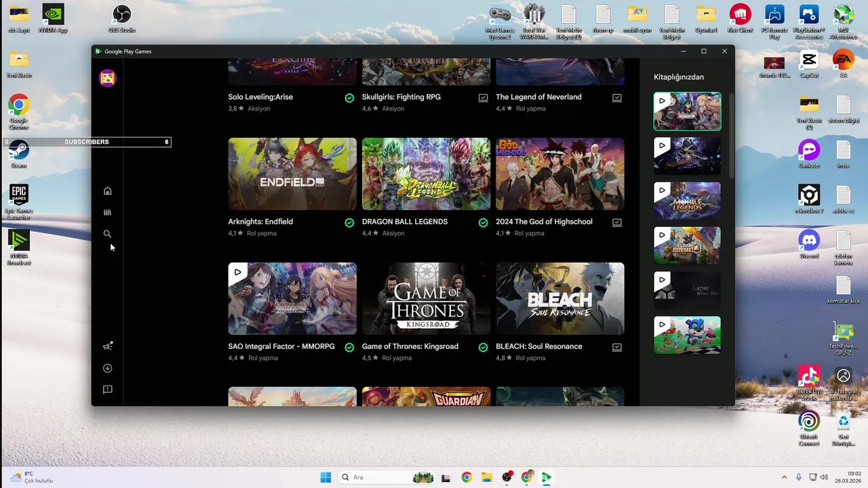The height and width of the screenshot is (488, 868).
Task: Click The Legend of Neverland title
Action: click(538, 97)
